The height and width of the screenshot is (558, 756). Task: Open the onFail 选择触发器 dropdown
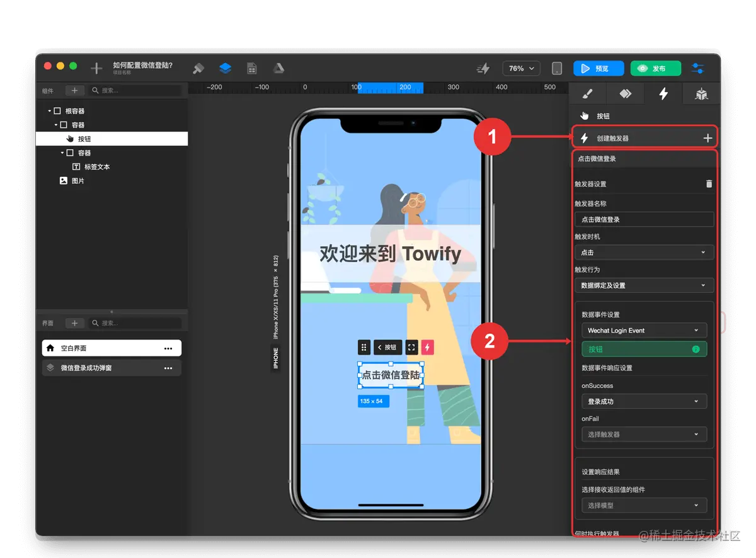tap(644, 434)
